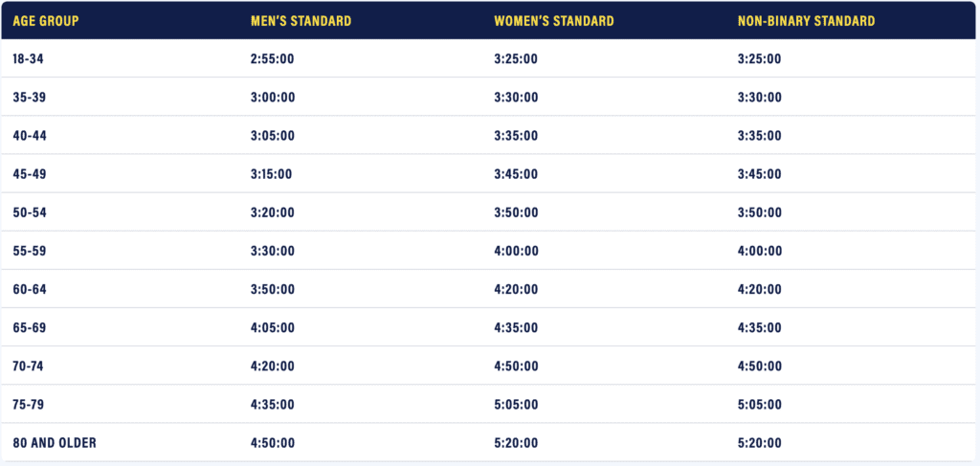Image resolution: width=980 pixels, height=466 pixels.
Task: Click the AGE GROUP column header
Action: click(45, 20)
